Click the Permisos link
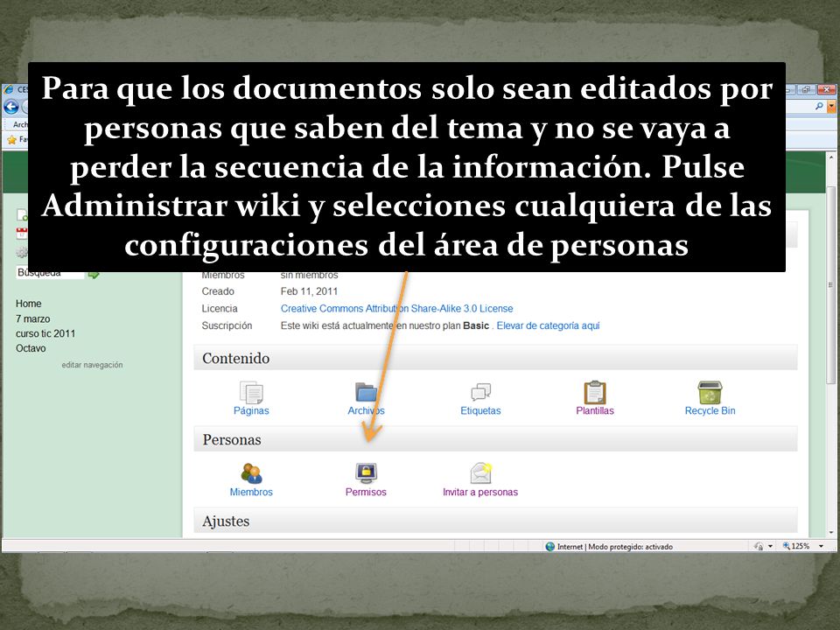840x630 pixels. click(366, 493)
